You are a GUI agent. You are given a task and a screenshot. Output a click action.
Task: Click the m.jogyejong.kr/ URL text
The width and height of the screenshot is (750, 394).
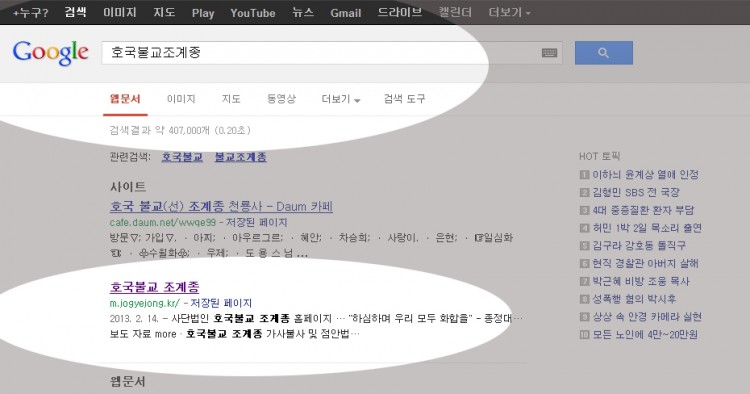[x=144, y=303]
